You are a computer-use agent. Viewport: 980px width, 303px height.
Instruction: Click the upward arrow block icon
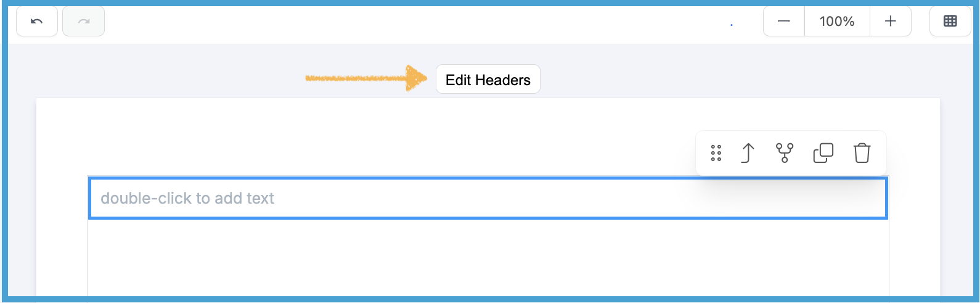748,153
